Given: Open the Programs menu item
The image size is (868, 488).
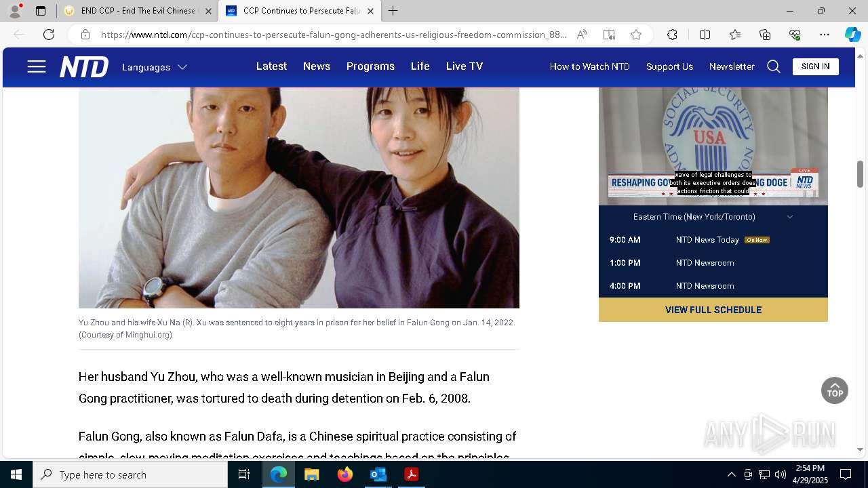Looking at the screenshot, I should [370, 66].
